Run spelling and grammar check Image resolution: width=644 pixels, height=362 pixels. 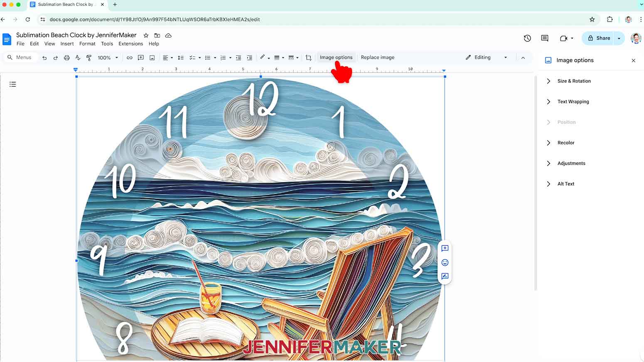pos(78,58)
